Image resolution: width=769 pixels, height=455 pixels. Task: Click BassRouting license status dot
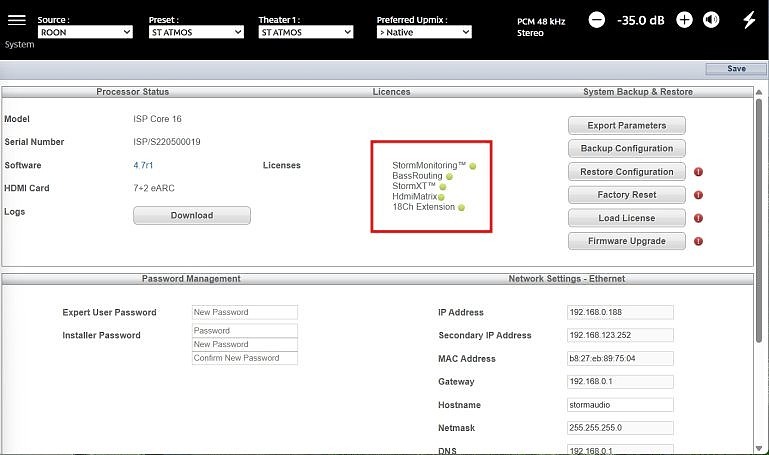pyautogui.click(x=449, y=177)
